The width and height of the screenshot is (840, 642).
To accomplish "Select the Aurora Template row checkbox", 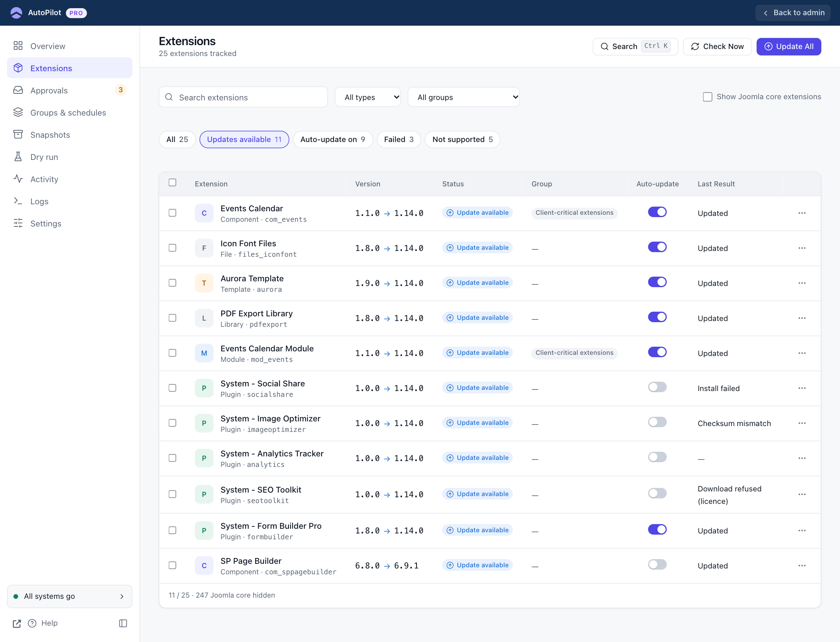I will [x=172, y=283].
